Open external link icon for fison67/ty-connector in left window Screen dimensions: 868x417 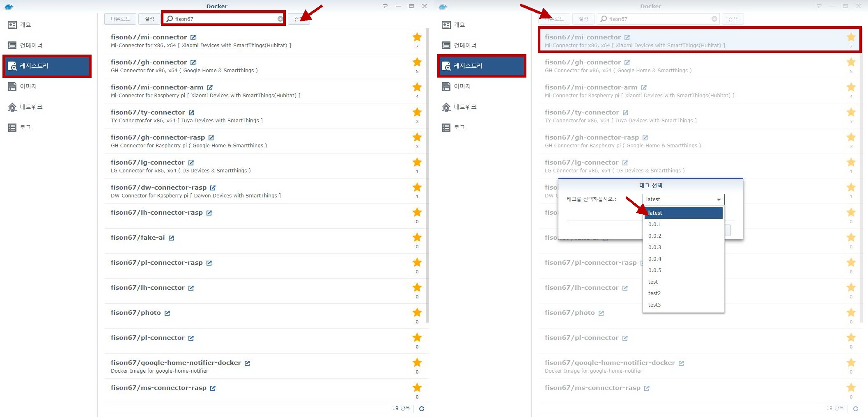(191, 113)
